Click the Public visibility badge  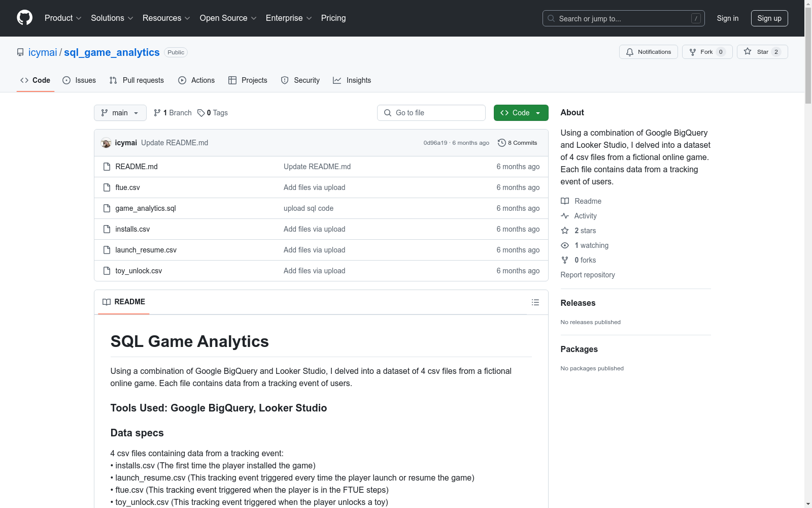coord(176,52)
